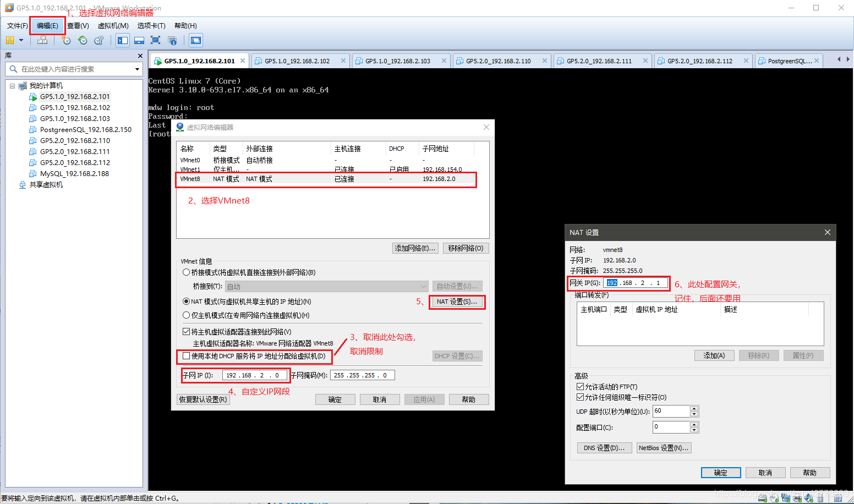Toggle 将主机虚拟适配器连接到此网络 checkbox
854x504 pixels.
186,332
